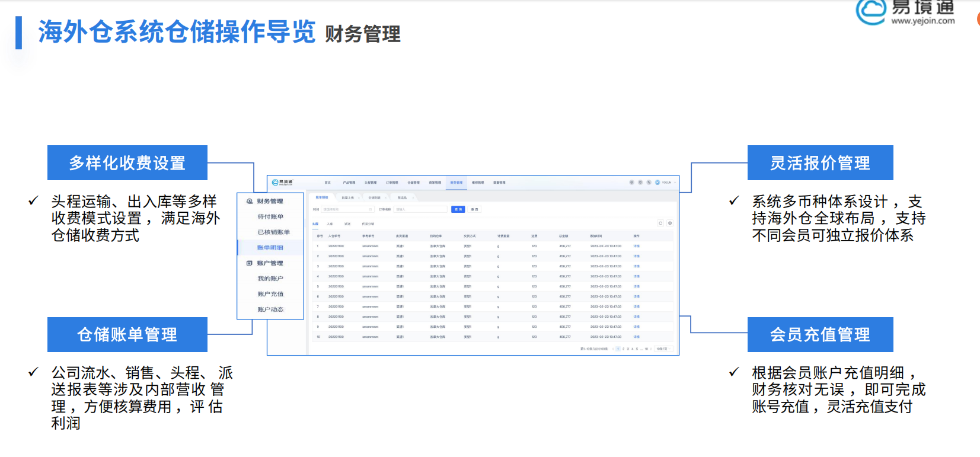
Task: Click the slide title 海外仓系统仓储操作导览
Action: click(177, 32)
